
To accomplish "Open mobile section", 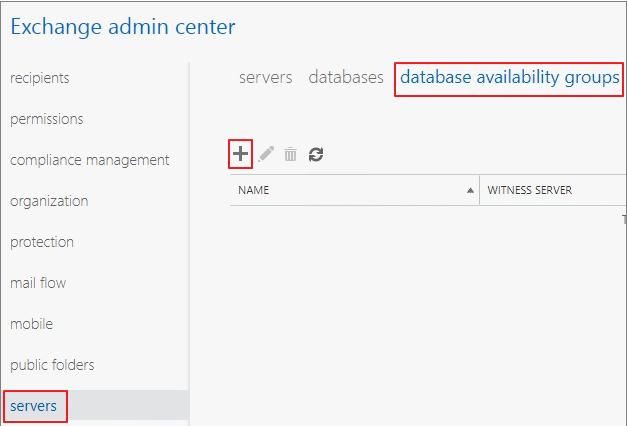I will (32, 324).
